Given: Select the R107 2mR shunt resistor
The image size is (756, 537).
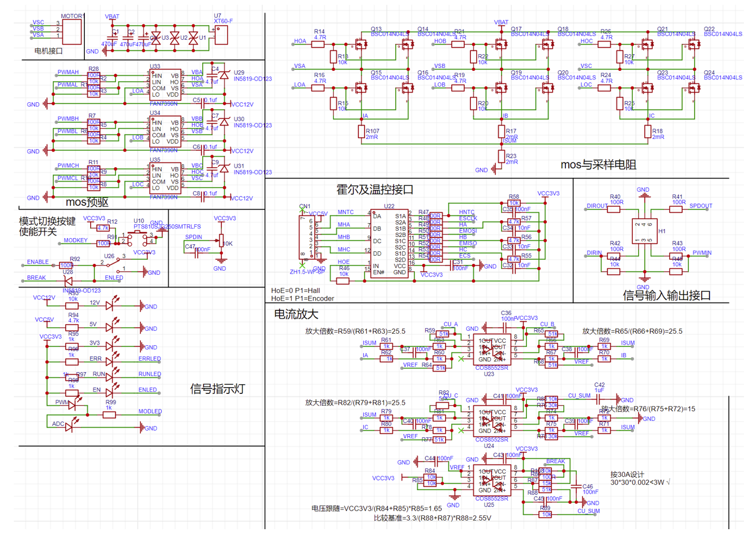Looking at the screenshot, I should [x=361, y=132].
